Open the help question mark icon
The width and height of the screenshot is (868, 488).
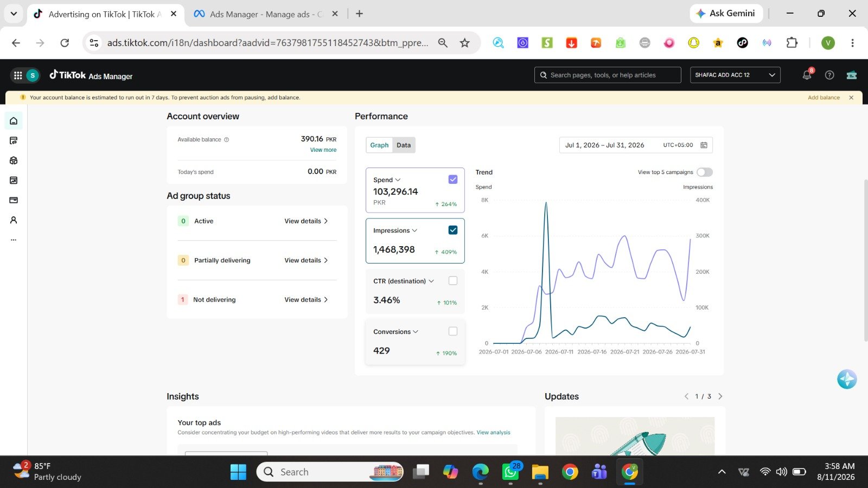tap(829, 75)
